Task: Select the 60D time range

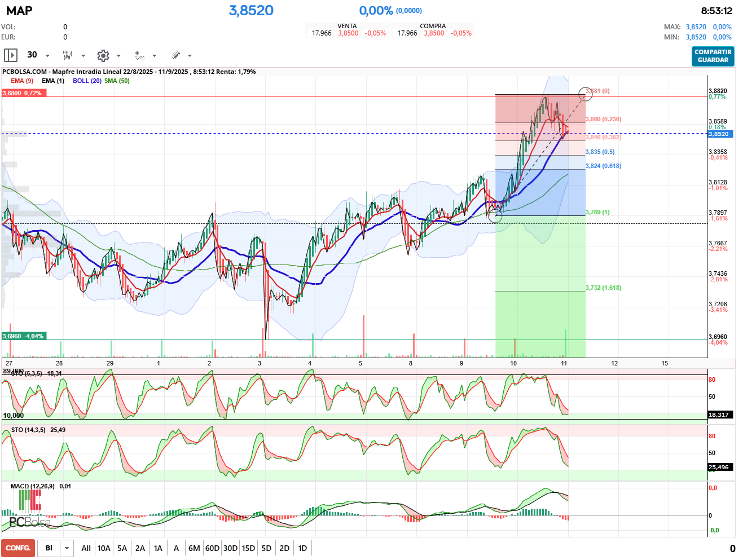Action: point(212,548)
